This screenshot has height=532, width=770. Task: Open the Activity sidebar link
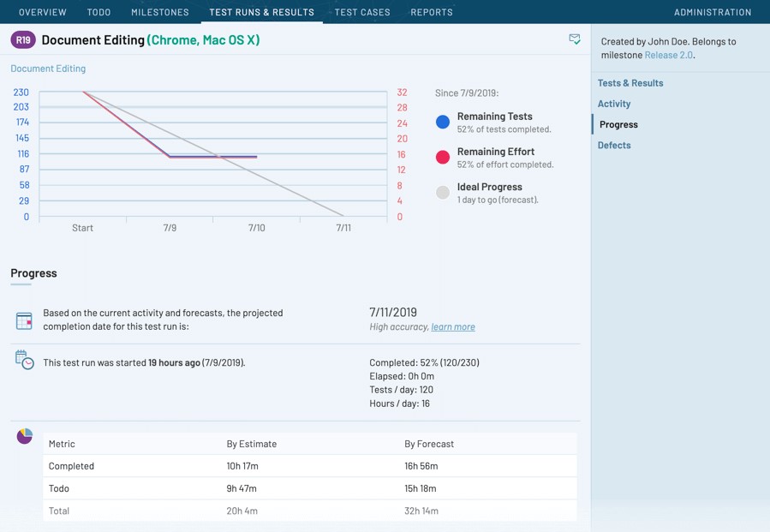coord(614,104)
